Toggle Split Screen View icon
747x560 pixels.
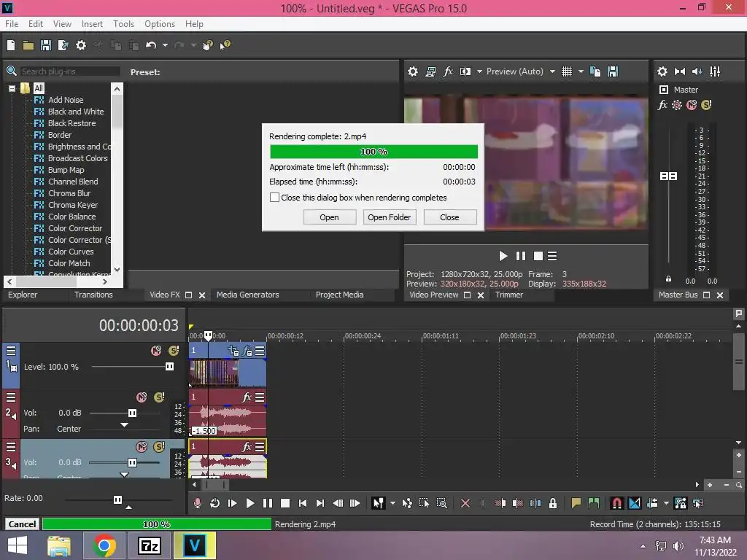pos(465,71)
